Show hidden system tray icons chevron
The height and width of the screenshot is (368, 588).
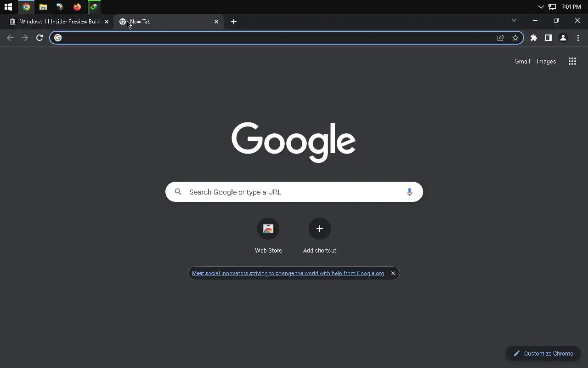click(541, 7)
